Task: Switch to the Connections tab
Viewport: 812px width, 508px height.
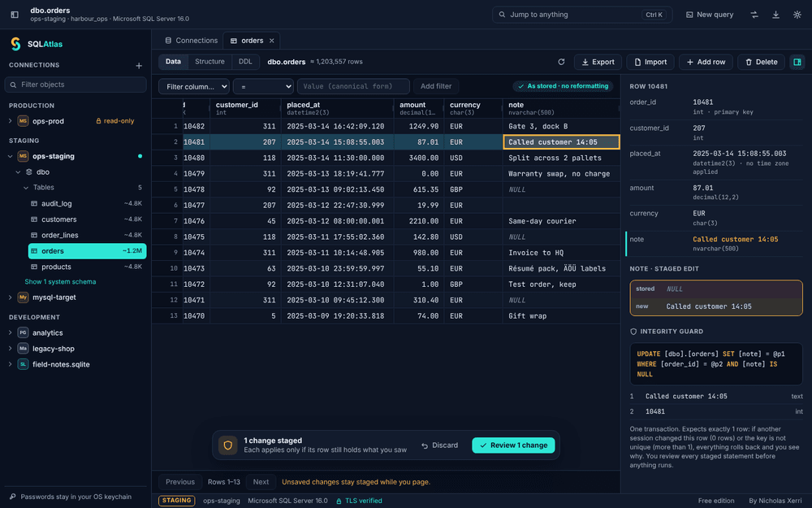Action: coord(191,41)
